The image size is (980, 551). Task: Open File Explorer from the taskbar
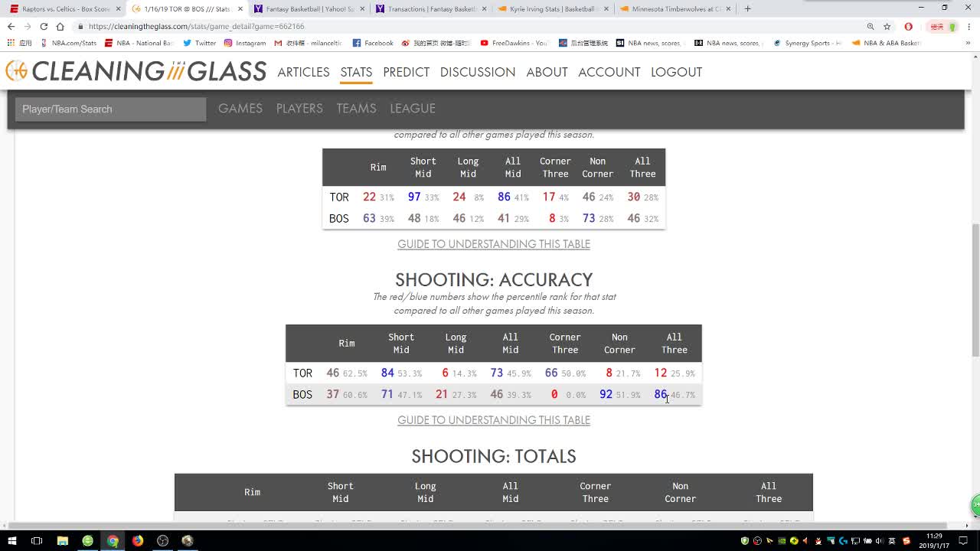click(x=63, y=540)
